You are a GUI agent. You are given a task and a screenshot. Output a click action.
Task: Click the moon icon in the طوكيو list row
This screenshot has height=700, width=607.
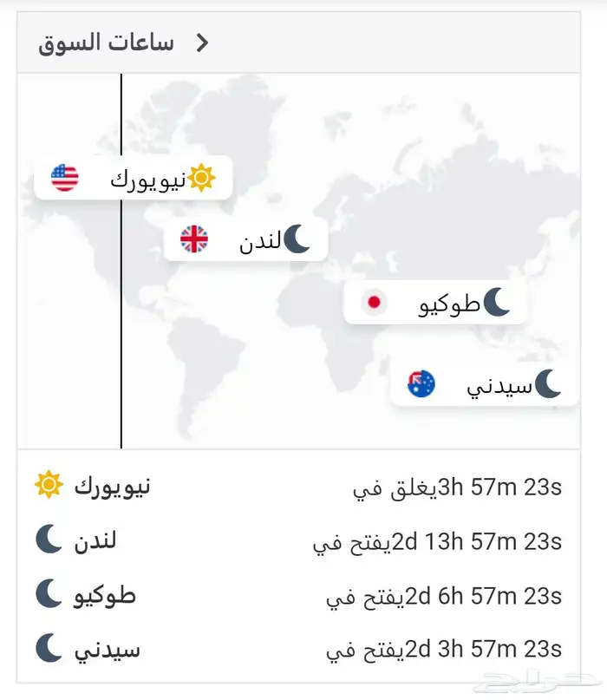click(49, 594)
